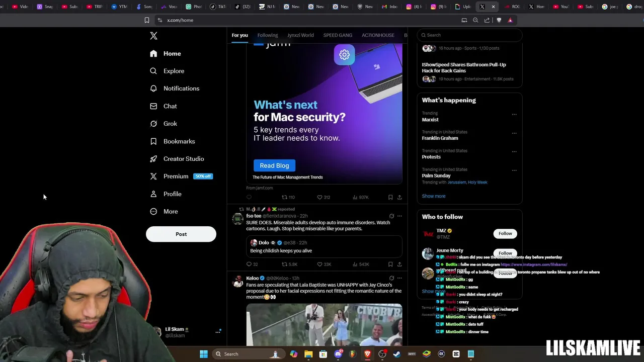Open the Palm Sunday trending topic
The width and height of the screenshot is (644, 362).
tap(436, 175)
